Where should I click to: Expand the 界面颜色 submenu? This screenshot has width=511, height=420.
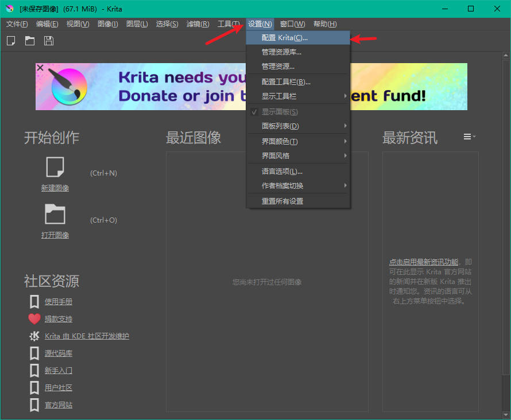[298, 142]
